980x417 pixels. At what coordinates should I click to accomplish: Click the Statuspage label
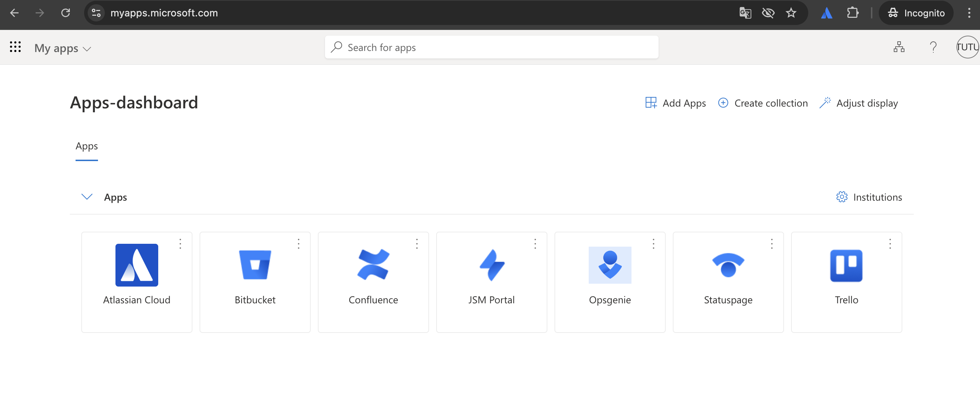[x=728, y=300]
